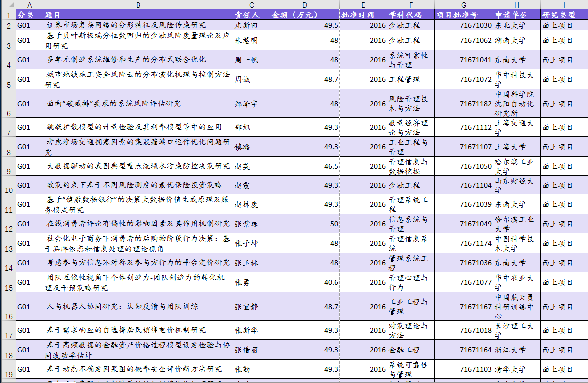Select name cell 郑旭

point(251,127)
